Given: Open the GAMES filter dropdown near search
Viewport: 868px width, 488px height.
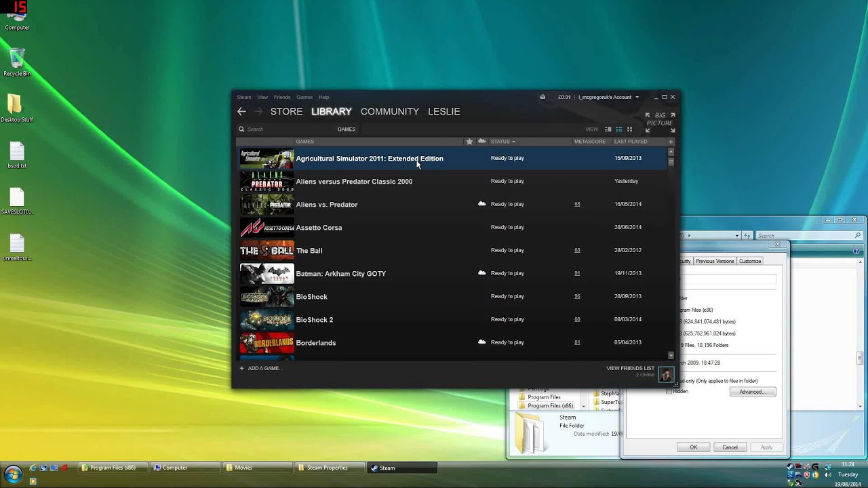Looking at the screenshot, I should click(x=347, y=129).
